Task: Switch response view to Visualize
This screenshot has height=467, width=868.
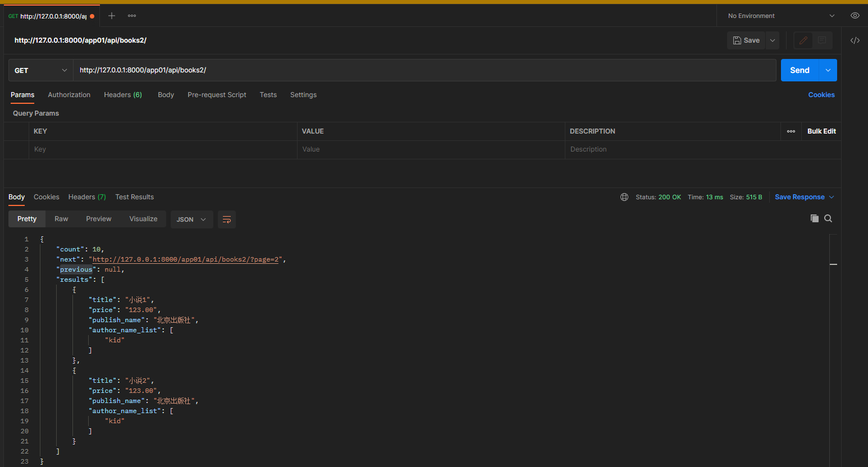Action: (x=143, y=219)
